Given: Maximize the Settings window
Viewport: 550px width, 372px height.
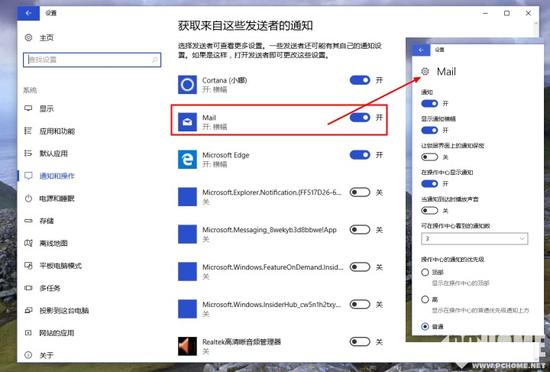Looking at the screenshot, I should (507, 13).
